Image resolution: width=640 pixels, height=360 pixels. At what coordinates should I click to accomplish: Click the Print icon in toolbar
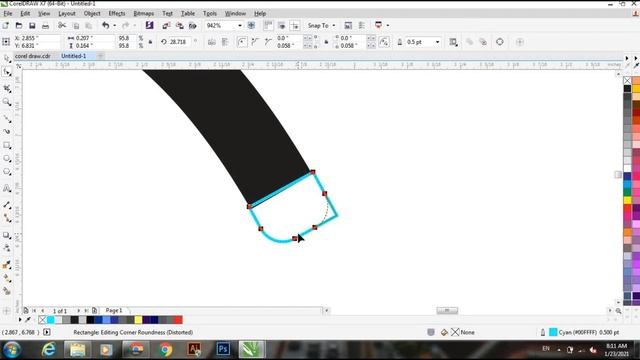[x=45, y=26]
